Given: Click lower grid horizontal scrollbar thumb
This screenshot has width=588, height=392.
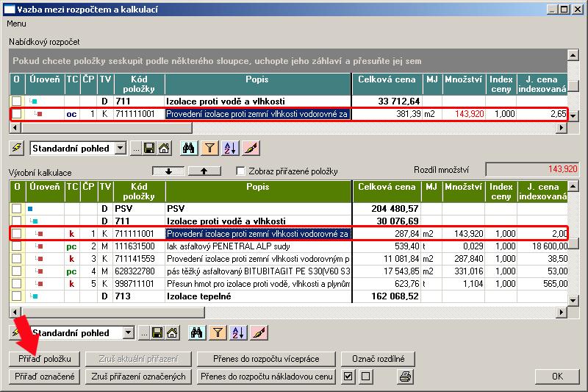Looking at the screenshot, I should click(x=113, y=312).
